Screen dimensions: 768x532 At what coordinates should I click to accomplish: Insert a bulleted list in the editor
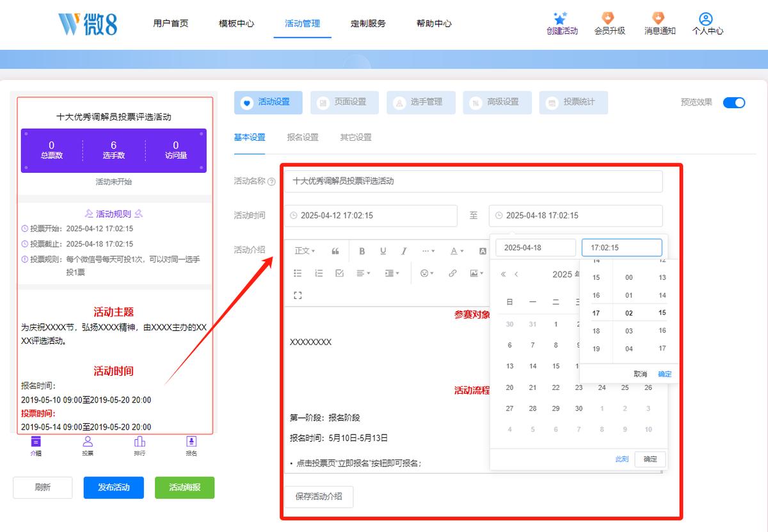[x=298, y=273]
